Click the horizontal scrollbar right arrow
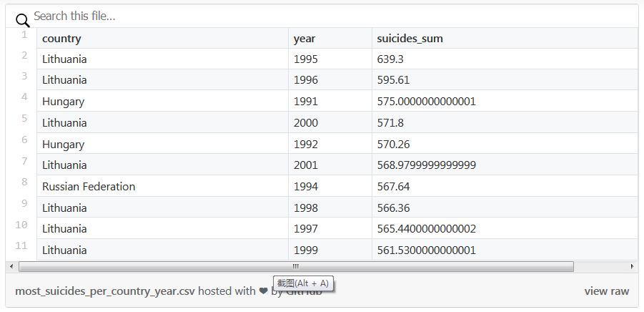The image size is (644, 312). tap(633, 266)
